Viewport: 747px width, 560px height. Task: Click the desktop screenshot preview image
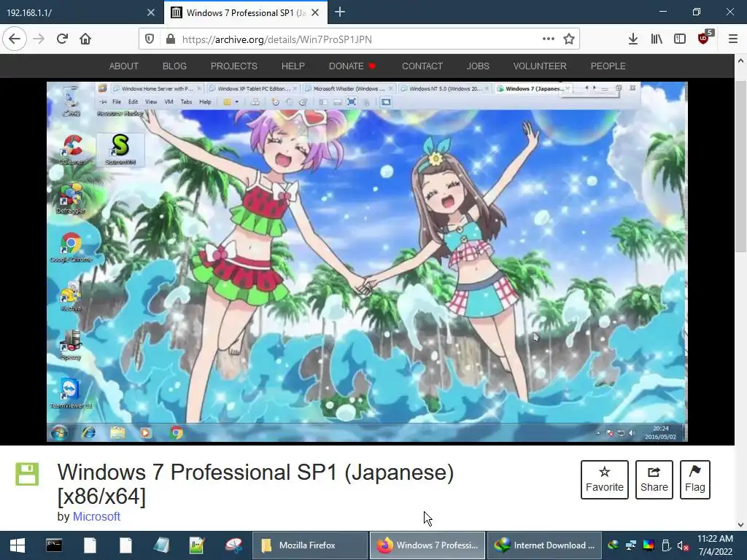tap(367, 262)
